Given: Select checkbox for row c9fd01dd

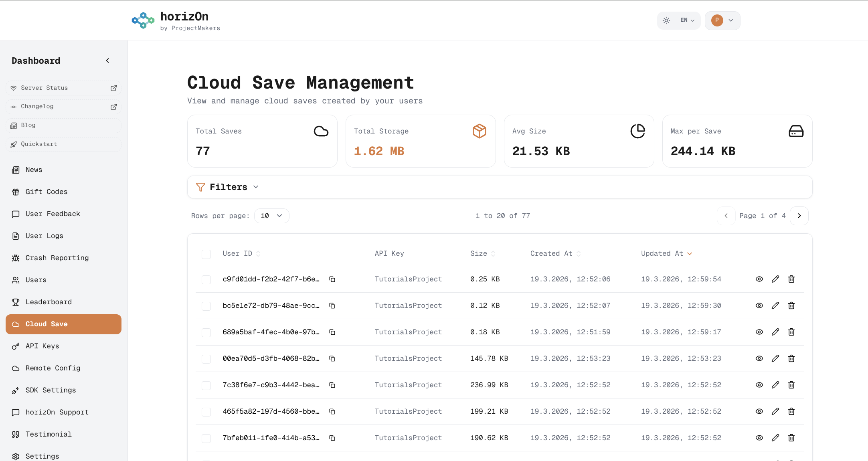Looking at the screenshot, I should pyautogui.click(x=206, y=279).
